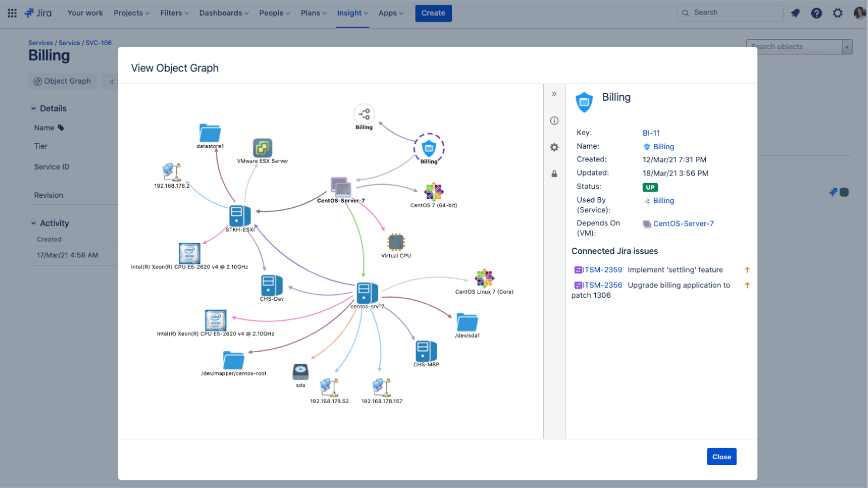Click the Intel Xeon CPU node icon
868x488 pixels.
pyautogui.click(x=189, y=253)
